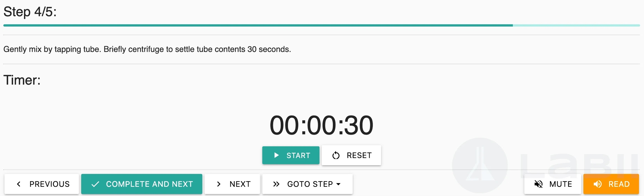Skip ahead using the NEXT button
Image resolution: width=644 pixels, height=196 pixels.
pyautogui.click(x=232, y=184)
